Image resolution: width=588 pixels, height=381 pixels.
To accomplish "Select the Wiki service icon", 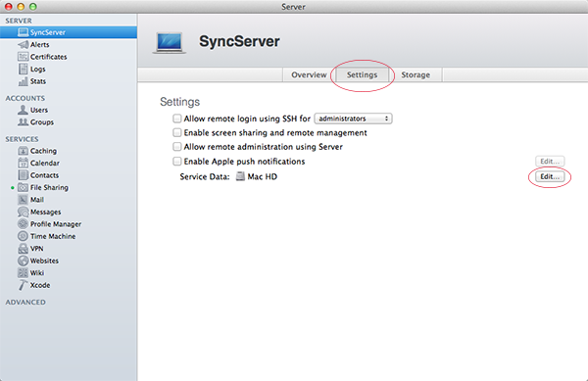I will [23, 272].
